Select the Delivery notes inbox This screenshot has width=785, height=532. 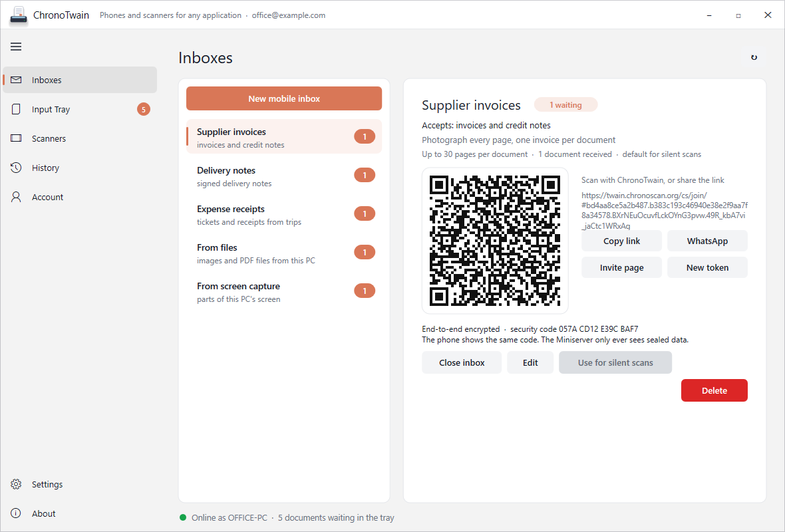pyautogui.click(x=284, y=175)
